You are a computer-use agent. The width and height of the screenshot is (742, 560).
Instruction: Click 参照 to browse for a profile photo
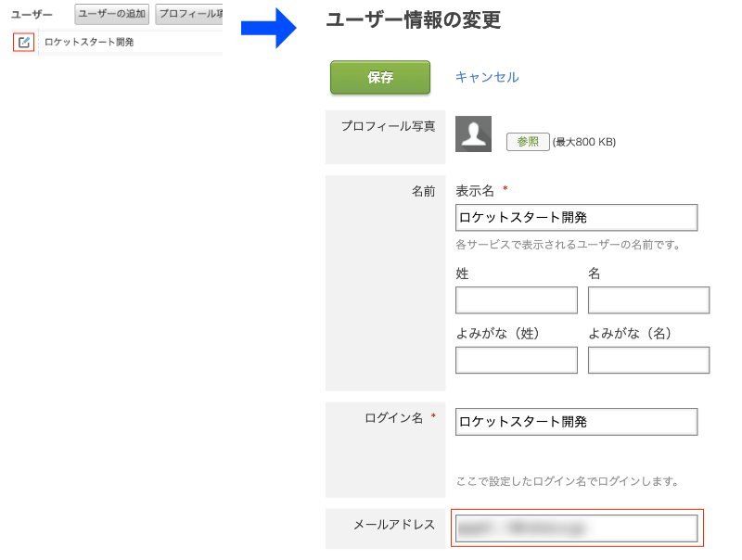coord(528,142)
